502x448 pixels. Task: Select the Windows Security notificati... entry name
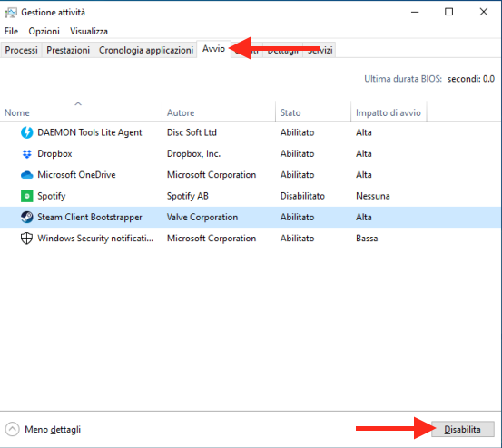pyautogui.click(x=95, y=239)
